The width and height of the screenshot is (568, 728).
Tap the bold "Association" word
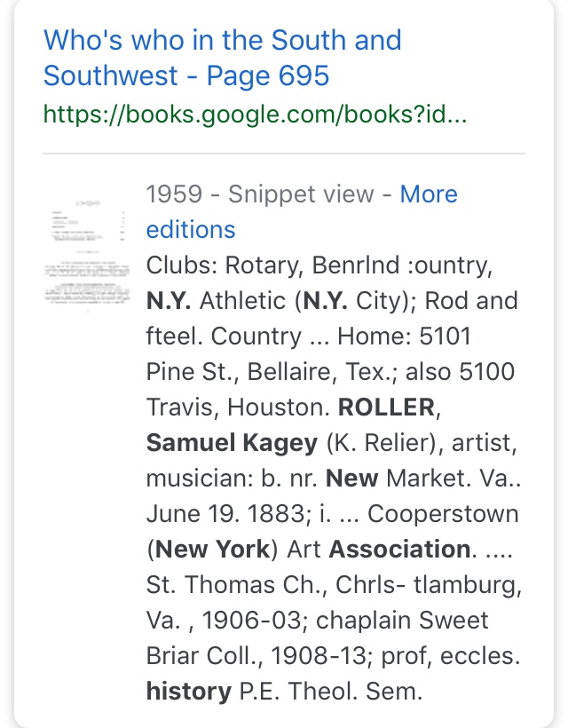click(399, 550)
